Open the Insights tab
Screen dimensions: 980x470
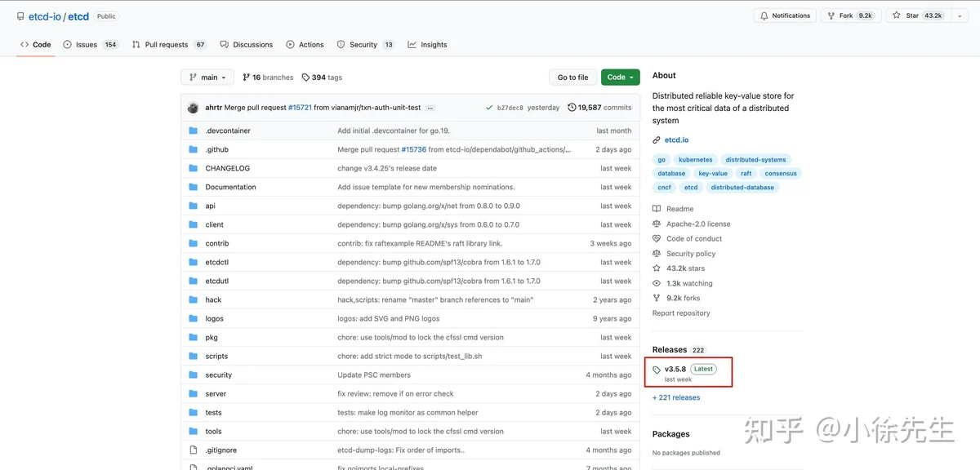(427, 45)
